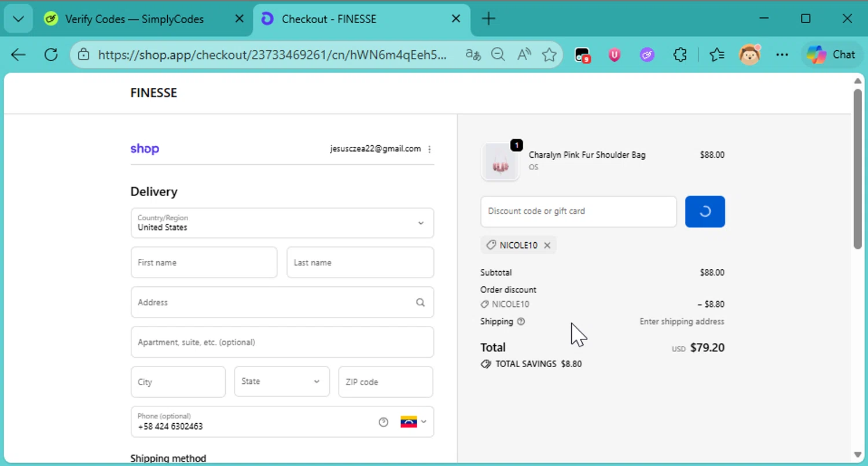
Task: Close the Verify Codes — SimplyCodes tab
Action: 239,19
